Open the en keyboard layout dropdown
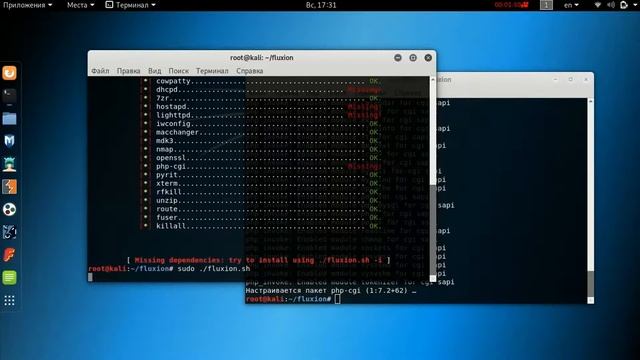Viewport: 640px width, 360px height. coord(571,5)
